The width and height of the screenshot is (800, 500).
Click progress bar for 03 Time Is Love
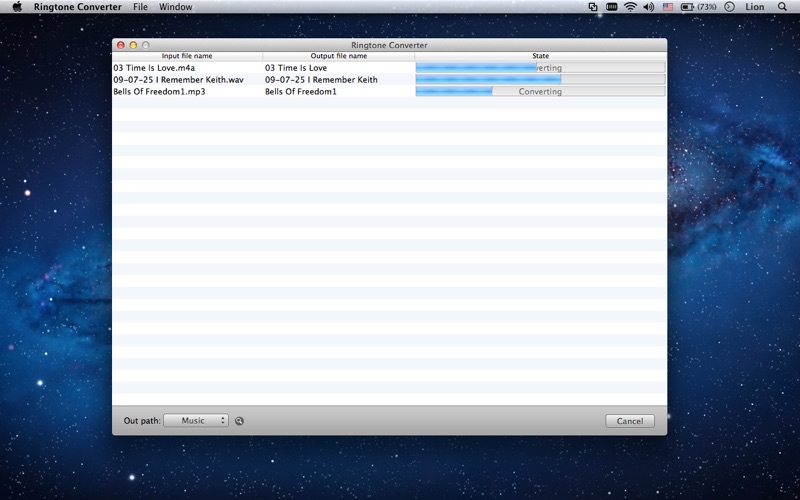540,67
